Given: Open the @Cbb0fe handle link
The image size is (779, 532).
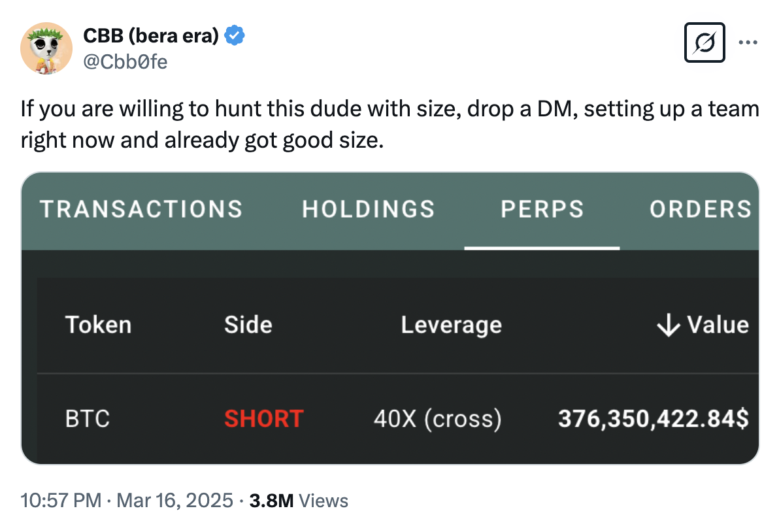Looking at the screenshot, I should coord(125,61).
